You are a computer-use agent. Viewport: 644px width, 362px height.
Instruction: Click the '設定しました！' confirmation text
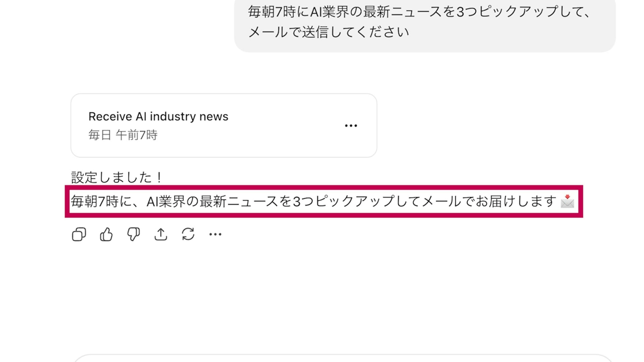click(117, 177)
